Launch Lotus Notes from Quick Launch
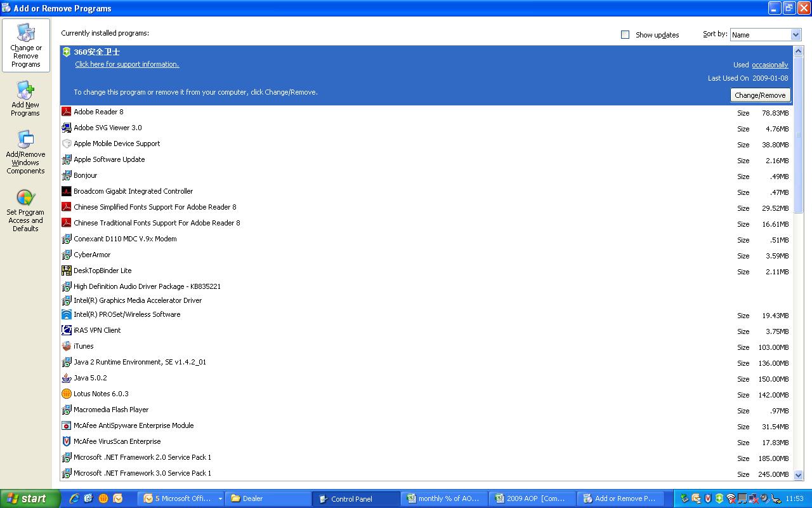This screenshot has height=508, width=812. point(103,498)
